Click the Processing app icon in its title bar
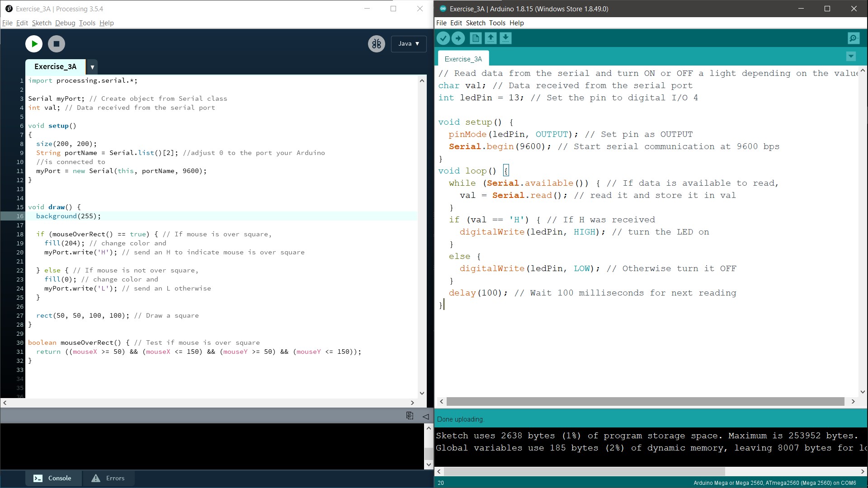 [x=9, y=9]
